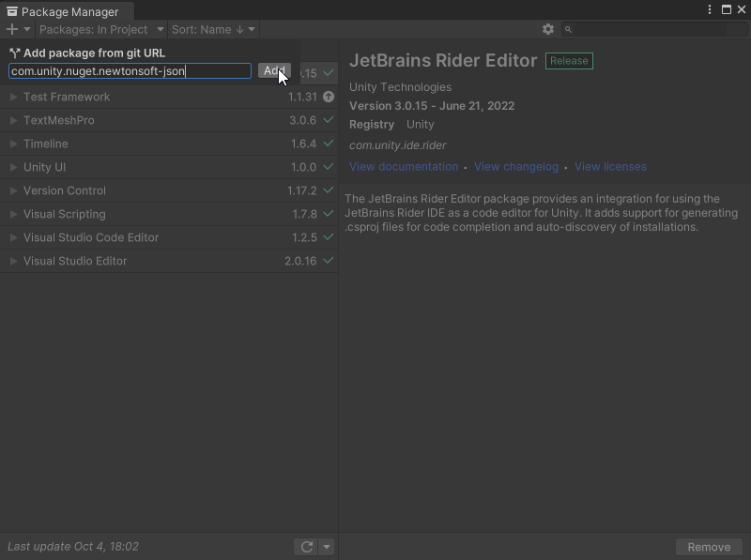Open View documentation for JetBrains Rider Editor
This screenshot has width=751, height=560.
click(404, 166)
